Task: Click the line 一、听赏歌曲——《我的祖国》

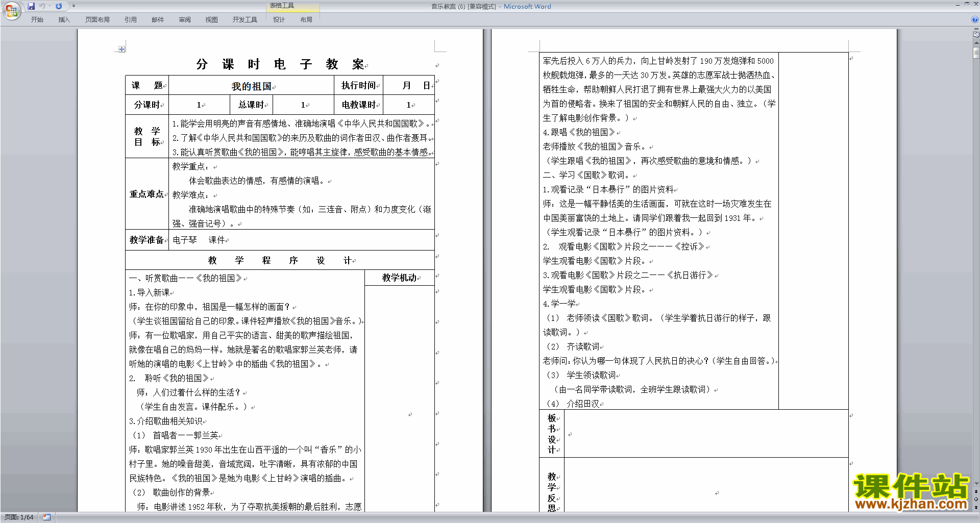Action: point(185,278)
